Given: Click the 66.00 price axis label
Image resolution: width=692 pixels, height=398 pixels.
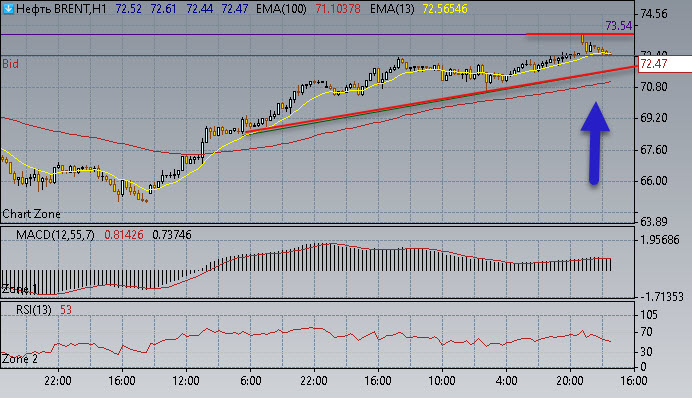Looking at the screenshot, I should coord(654,181).
